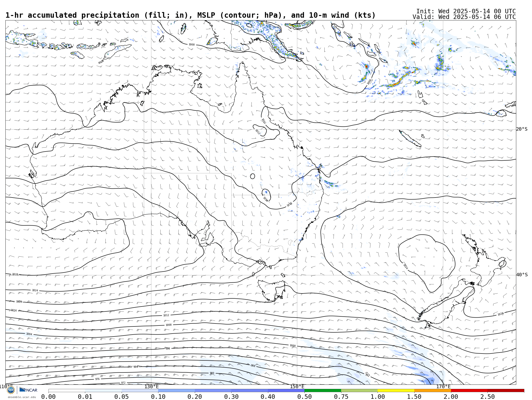532x400 pixels.
Task: Click the 0.40 colorbar tick label
Action: (x=268, y=397)
